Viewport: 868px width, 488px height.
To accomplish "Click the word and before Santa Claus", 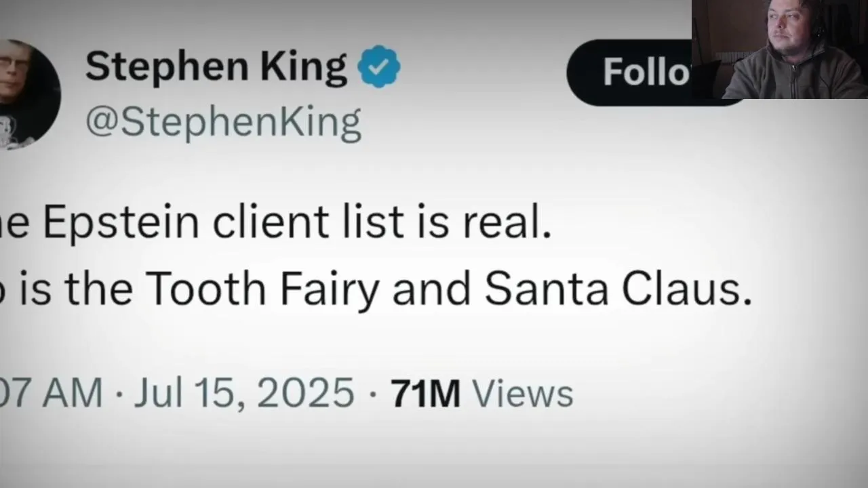I will 431,289.
